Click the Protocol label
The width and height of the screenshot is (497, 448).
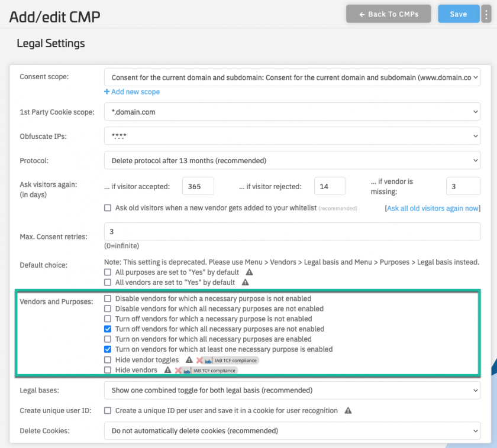[34, 161]
